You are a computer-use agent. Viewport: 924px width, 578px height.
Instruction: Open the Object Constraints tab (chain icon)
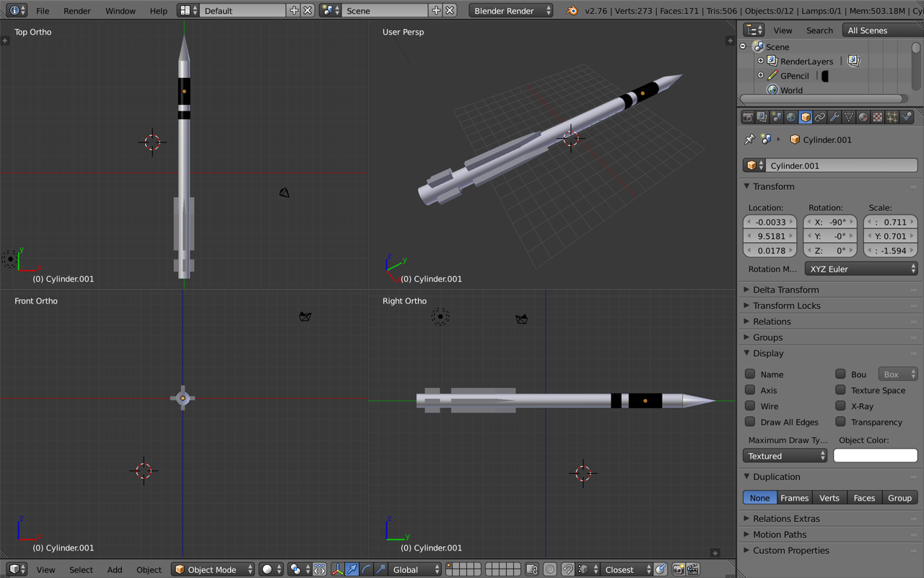coord(820,117)
